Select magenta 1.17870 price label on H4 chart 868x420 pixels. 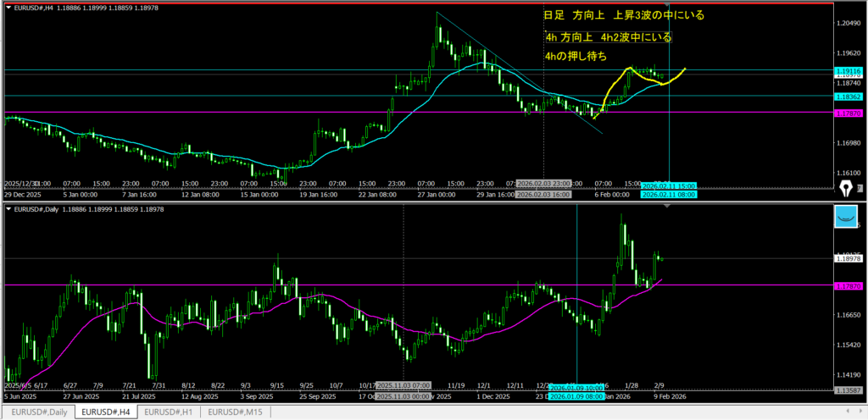[x=848, y=113]
